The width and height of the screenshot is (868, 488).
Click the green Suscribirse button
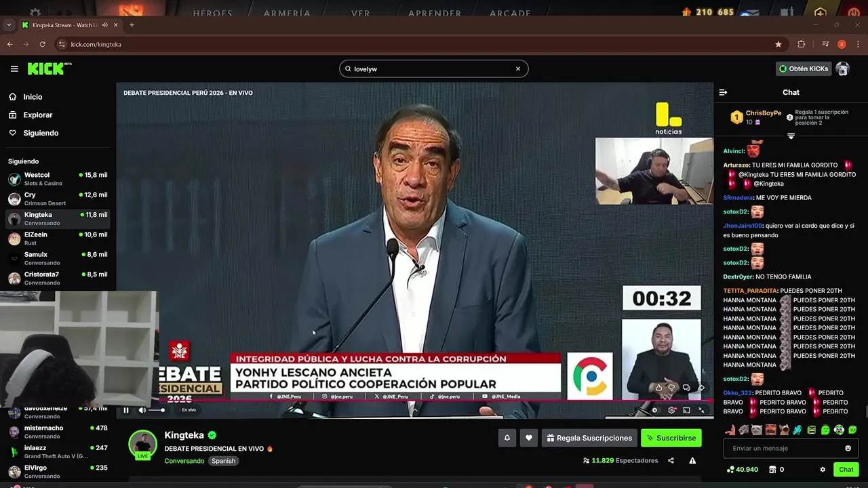point(671,438)
